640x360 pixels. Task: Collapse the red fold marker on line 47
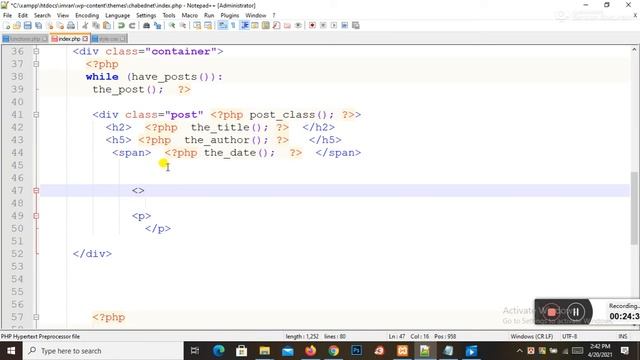[x=36, y=191]
